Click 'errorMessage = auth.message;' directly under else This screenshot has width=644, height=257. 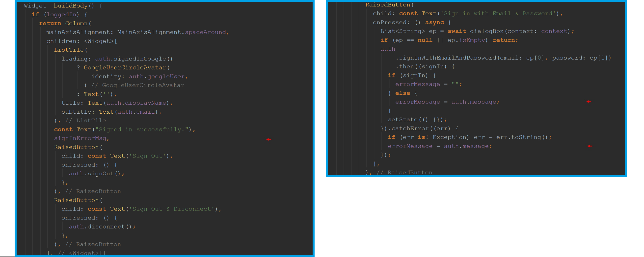pos(447,102)
